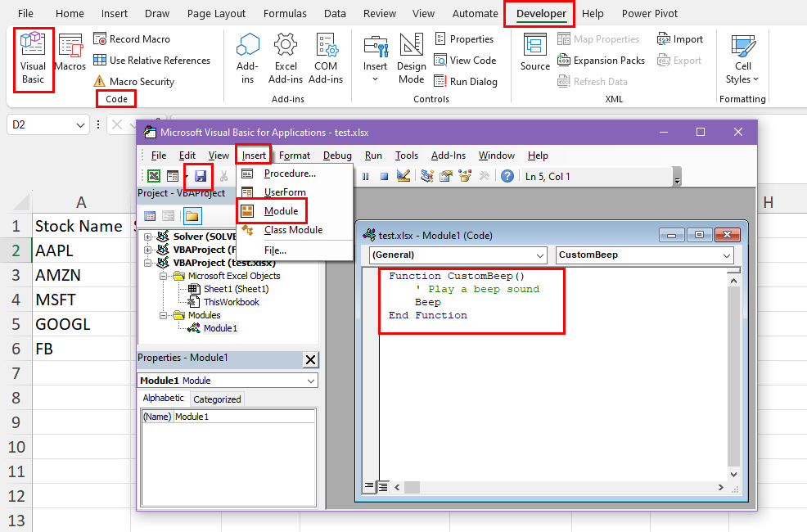Image resolution: width=807 pixels, height=532 pixels.
Task: Click the Design Mode icon in VBA toolbar
Action: [x=403, y=177]
